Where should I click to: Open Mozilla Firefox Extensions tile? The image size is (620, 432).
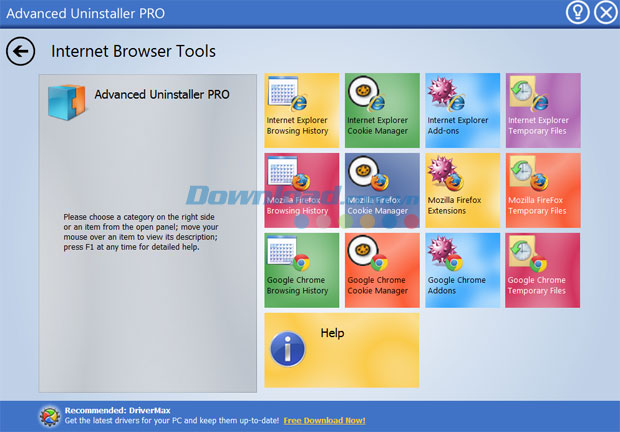click(462, 191)
